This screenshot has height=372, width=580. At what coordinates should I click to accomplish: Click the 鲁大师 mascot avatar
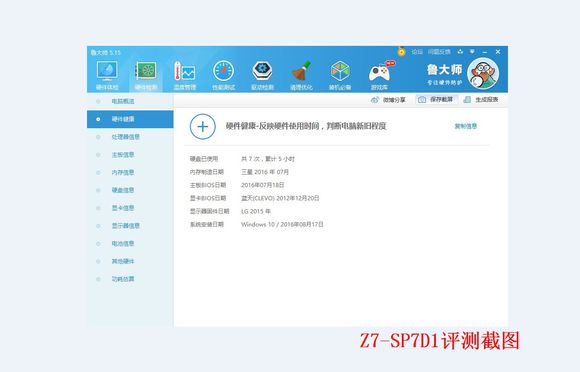coord(483,73)
